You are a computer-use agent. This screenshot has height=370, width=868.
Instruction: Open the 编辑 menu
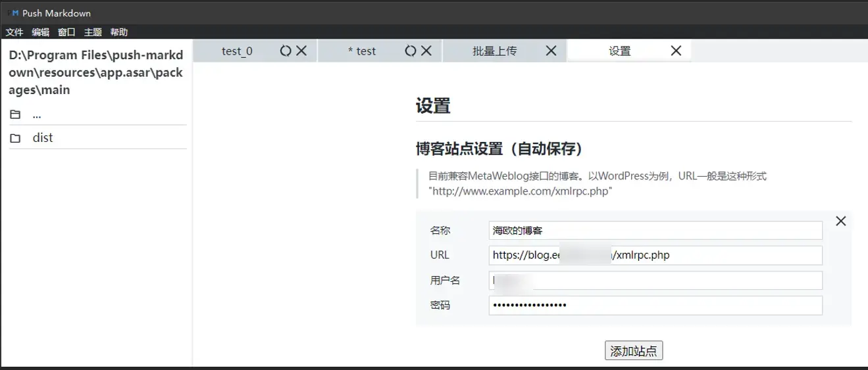point(40,32)
